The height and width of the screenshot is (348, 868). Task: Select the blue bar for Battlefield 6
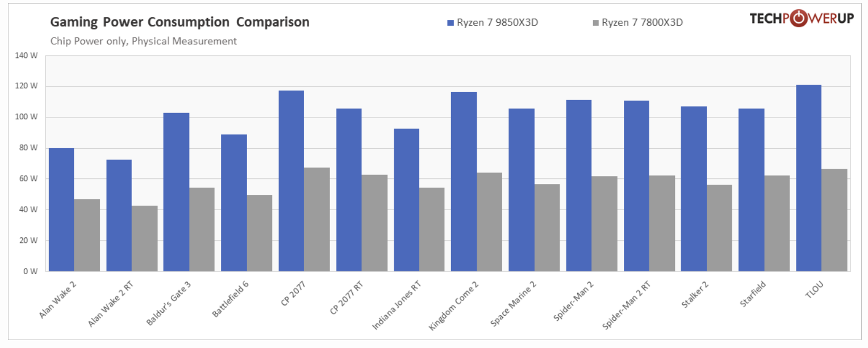pos(234,203)
